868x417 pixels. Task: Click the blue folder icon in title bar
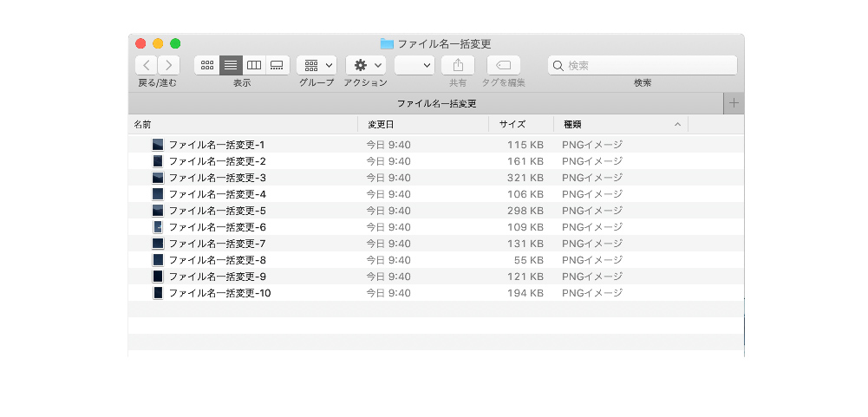tap(387, 43)
